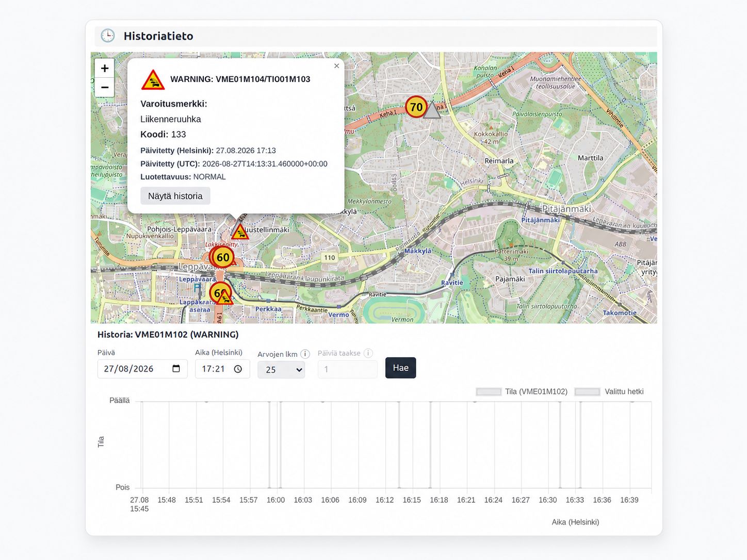Click the Pohjois-Leppävaara map label
Image resolution: width=747 pixels, height=560 pixels.
(x=180, y=229)
